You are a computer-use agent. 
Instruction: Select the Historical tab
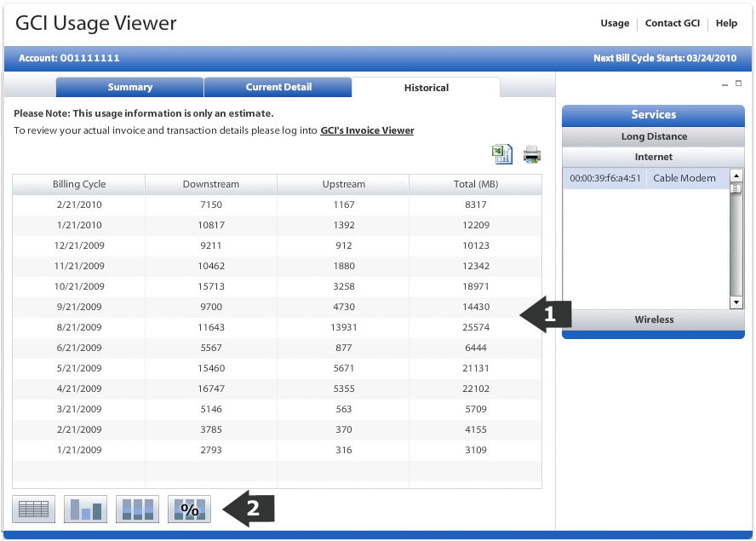pyautogui.click(x=427, y=88)
